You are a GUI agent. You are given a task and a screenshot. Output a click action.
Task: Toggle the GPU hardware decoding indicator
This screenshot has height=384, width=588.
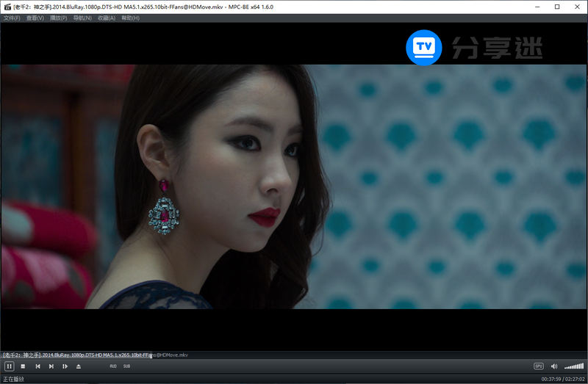point(539,366)
